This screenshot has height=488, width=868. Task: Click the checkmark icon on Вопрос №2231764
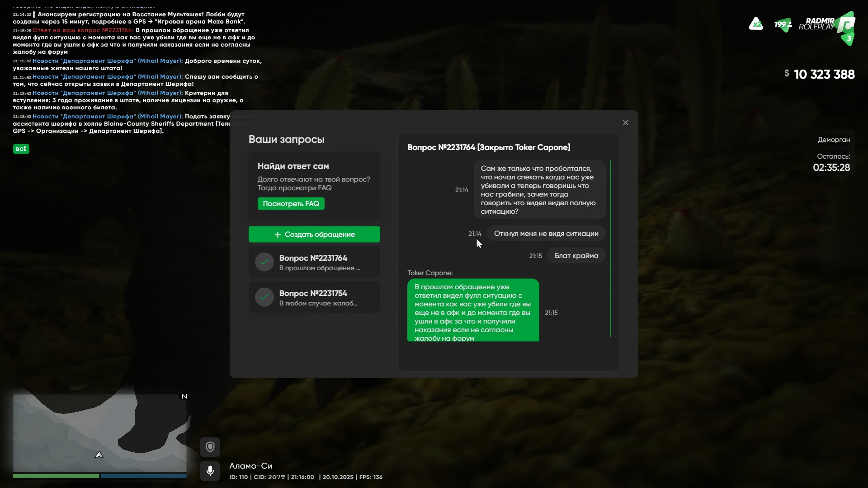pyautogui.click(x=264, y=262)
